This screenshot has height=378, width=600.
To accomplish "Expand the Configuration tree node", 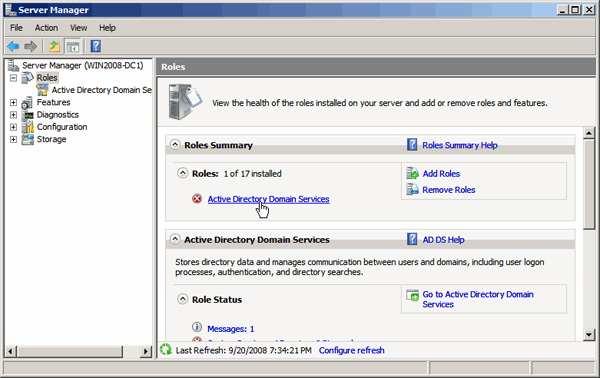I will [13, 127].
